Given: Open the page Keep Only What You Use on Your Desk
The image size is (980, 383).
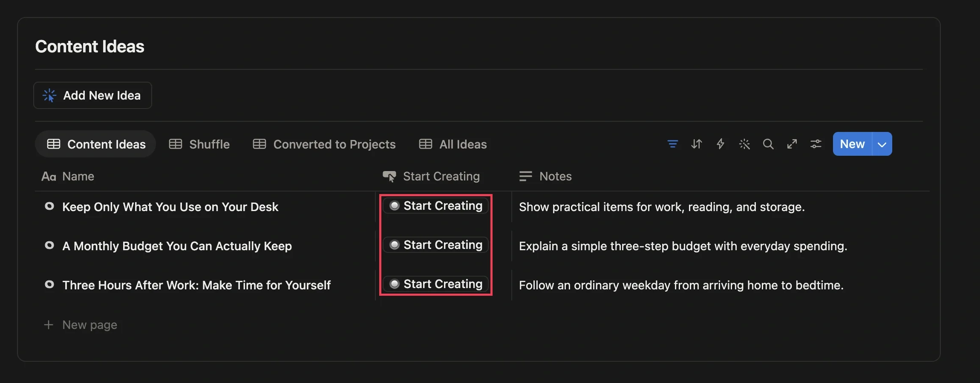Looking at the screenshot, I should point(170,207).
